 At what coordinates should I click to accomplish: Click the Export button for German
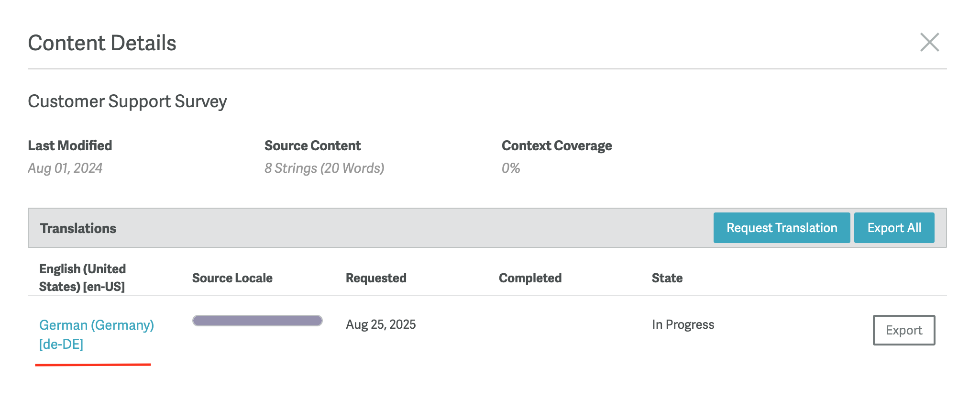pos(903,330)
